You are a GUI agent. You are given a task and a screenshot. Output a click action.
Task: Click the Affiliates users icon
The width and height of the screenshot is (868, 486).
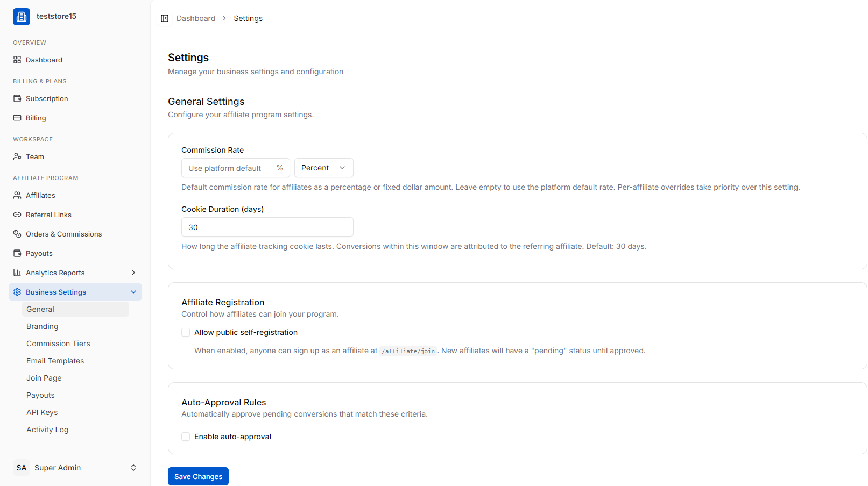(17, 195)
